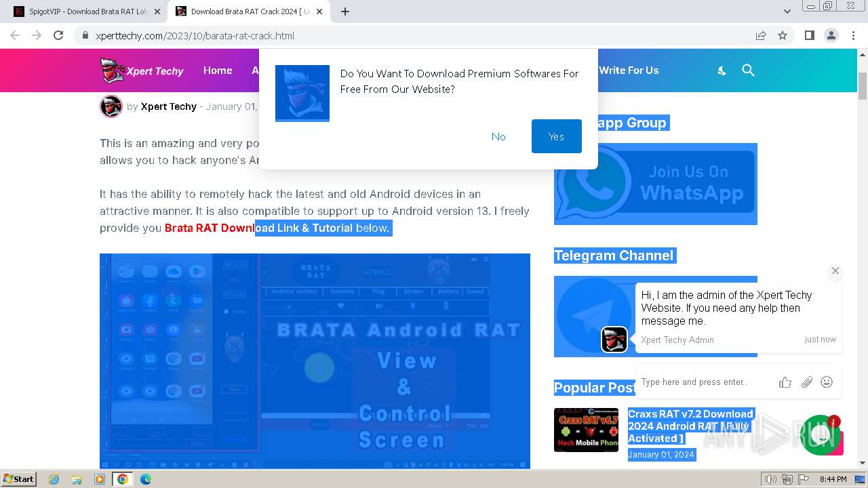Open the Windows Start menu

tap(19, 479)
